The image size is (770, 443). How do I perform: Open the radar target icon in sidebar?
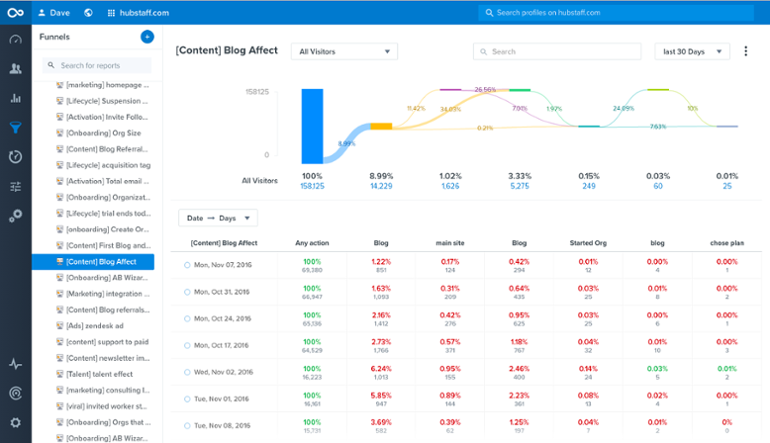point(16,393)
